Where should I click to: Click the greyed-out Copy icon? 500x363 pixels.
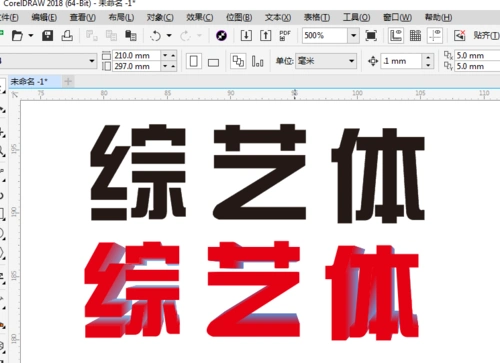click(111, 35)
